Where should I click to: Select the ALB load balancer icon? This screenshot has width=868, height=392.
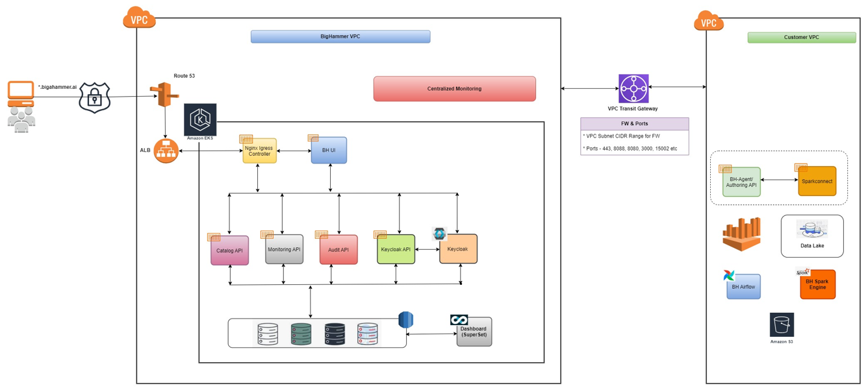click(164, 151)
